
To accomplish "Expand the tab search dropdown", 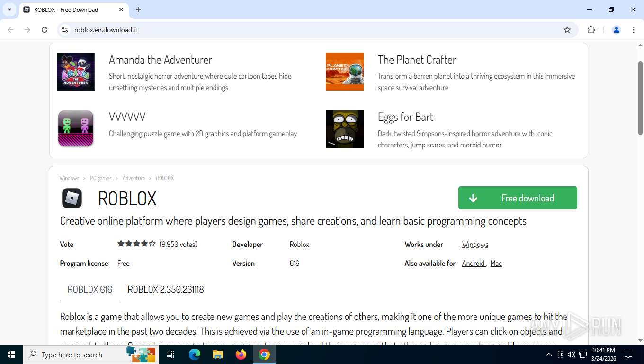I will pos(9,9).
